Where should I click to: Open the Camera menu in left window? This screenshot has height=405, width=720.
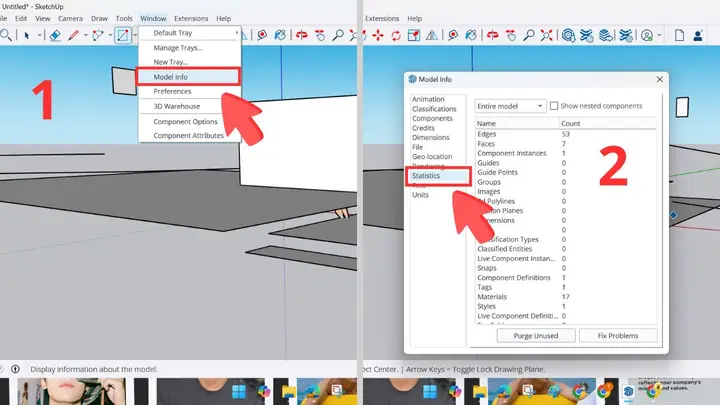tap(70, 18)
